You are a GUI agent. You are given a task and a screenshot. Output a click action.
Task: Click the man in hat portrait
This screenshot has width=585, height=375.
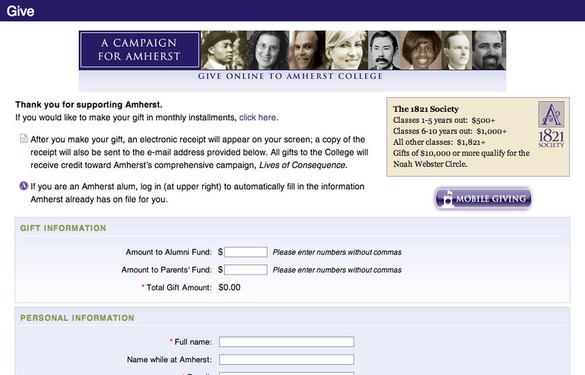pos(224,50)
